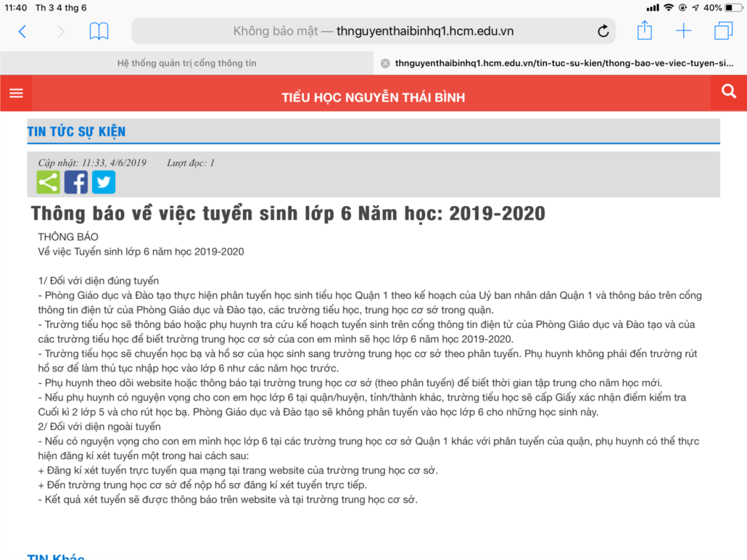
Task: Open the site search magnifier icon
Action: pyautogui.click(x=728, y=91)
